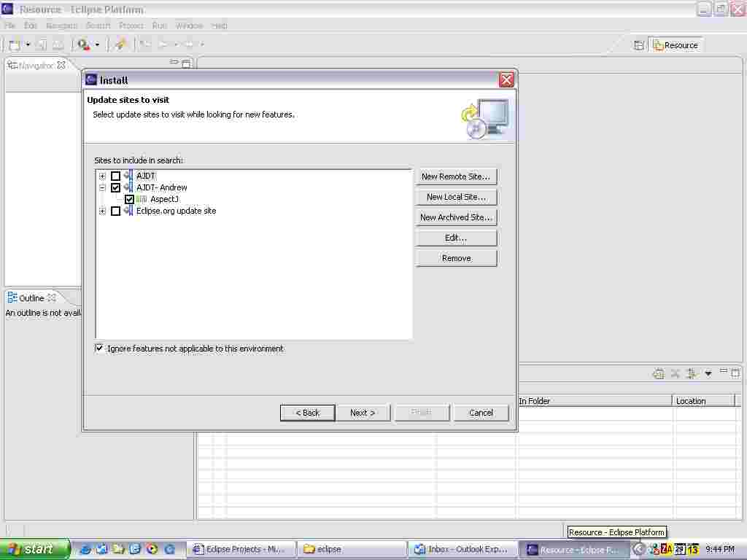Click the In Folder column header
The height and width of the screenshot is (560, 747).
click(x=595, y=401)
